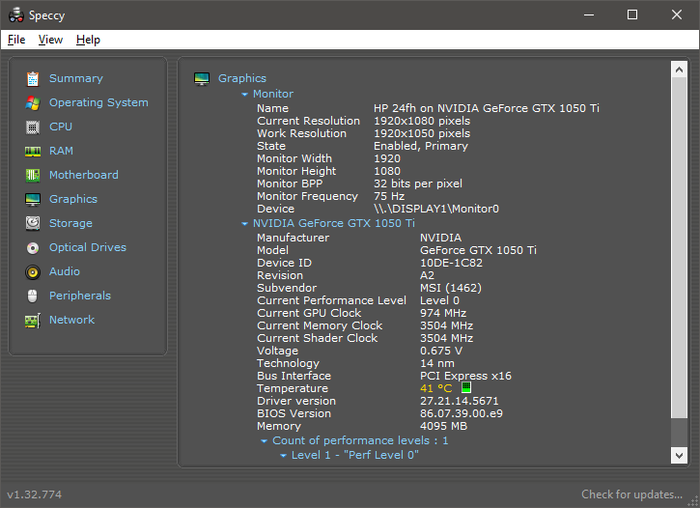Select the CPU chip icon
Screen dimensions: 700x508
(33, 127)
